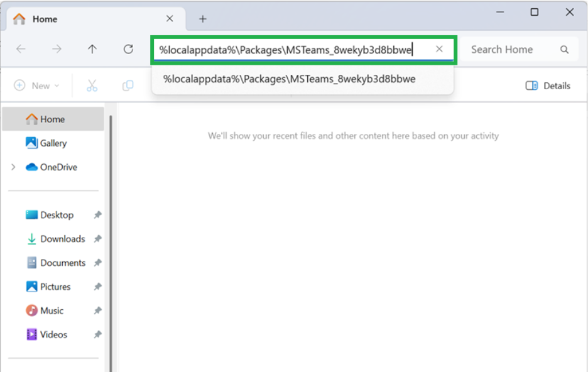The image size is (588, 372).
Task: Unpin Music using its pin icon
Action: click(97, 310)
